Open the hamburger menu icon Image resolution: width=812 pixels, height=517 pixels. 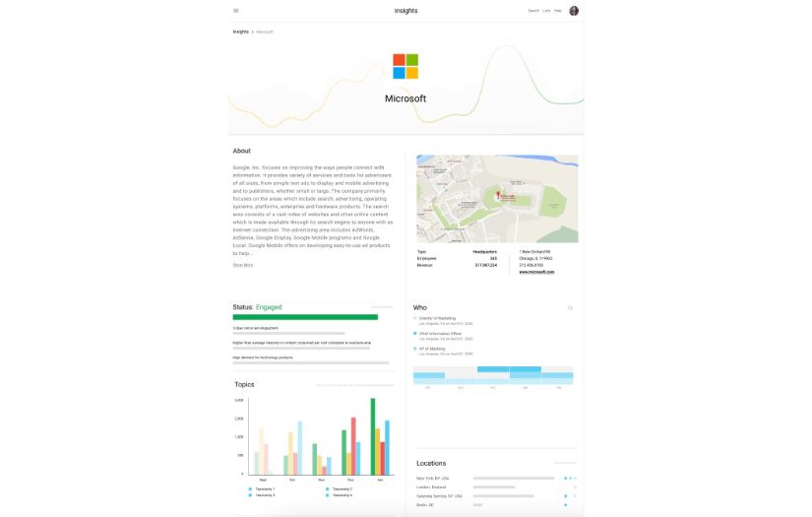236,11
